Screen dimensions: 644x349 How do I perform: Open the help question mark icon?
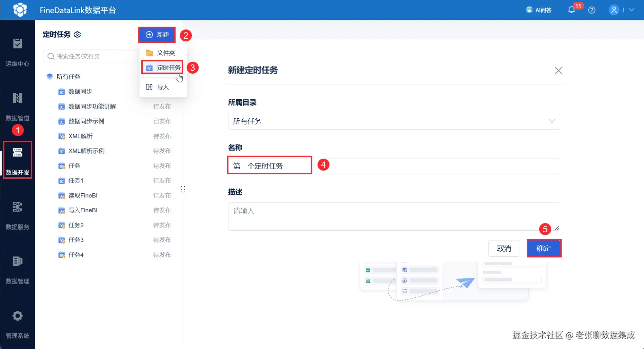coord(592,10)
